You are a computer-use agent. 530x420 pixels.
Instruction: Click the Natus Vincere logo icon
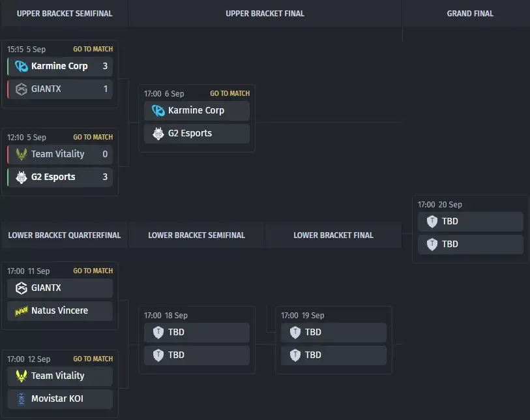coord(22,311)
